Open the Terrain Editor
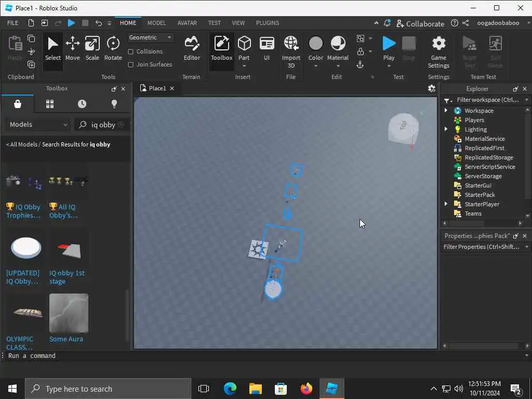Image resolution: width=532 pixels, height=399 pixels. click(192, 48)
